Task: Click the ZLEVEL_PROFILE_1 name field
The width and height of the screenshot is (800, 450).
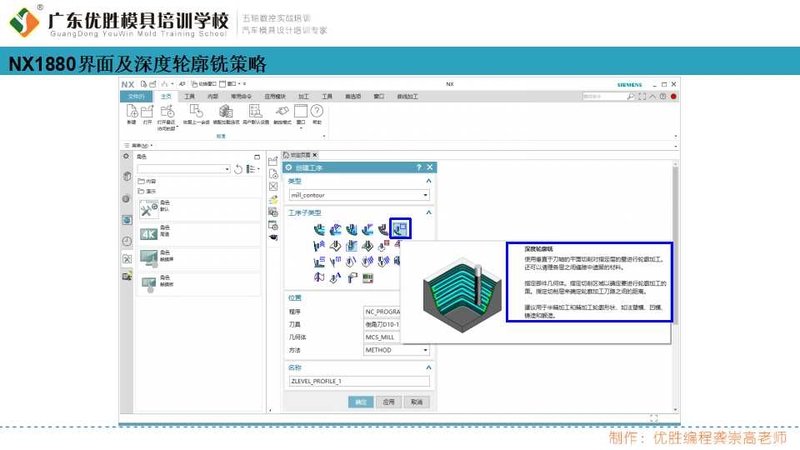Action: click(x=359, y=381)
